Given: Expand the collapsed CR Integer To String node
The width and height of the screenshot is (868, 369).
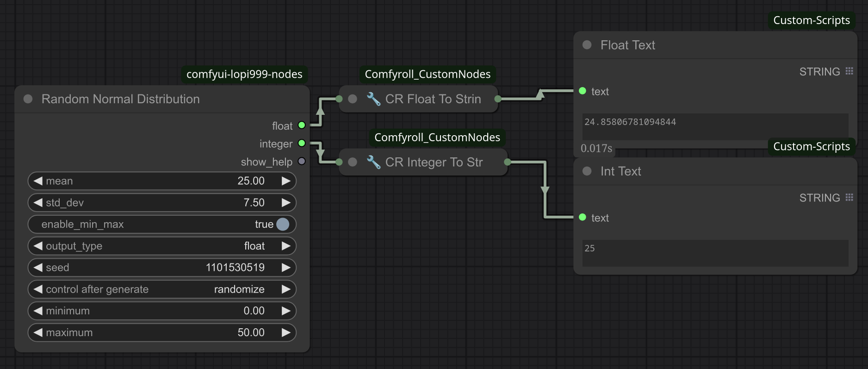Looking at the screenshot, I should 353,162.
